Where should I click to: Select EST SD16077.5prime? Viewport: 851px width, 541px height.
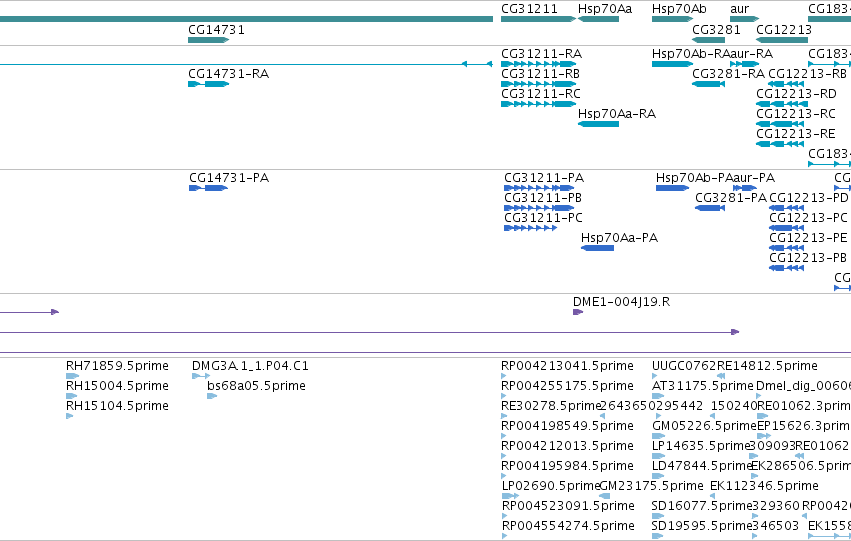click(x=657, y=516)
